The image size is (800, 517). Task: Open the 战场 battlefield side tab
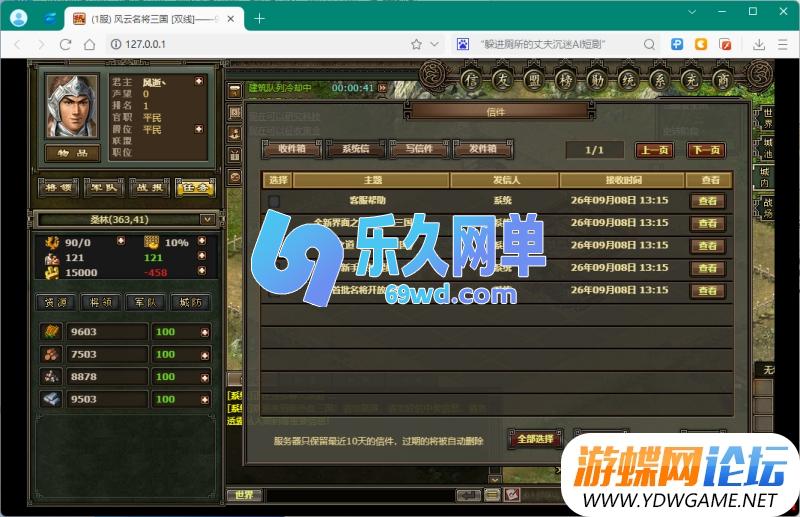pos(767,207)
